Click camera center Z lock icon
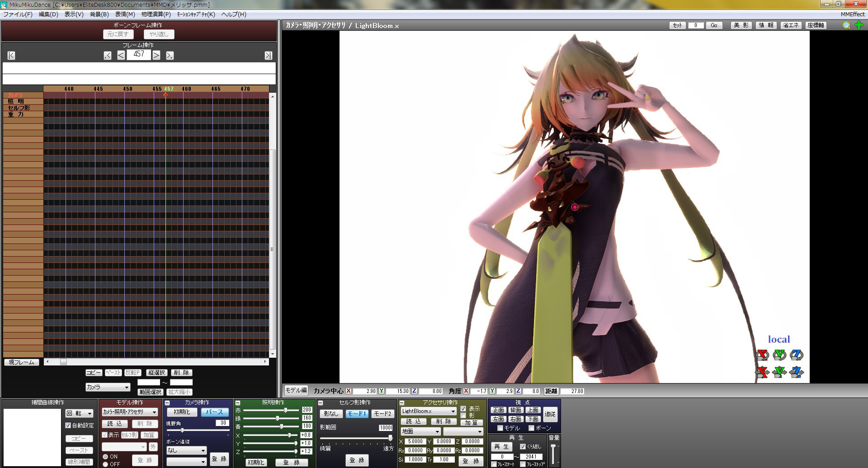The height and width of the screenshot is (468, 868). pyautogui.click(x=414, y=391)
